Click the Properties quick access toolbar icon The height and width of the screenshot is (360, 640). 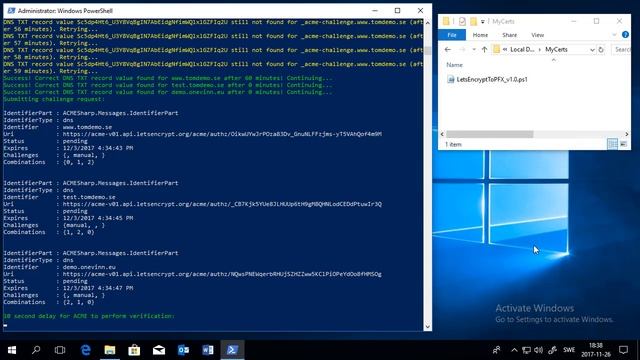point(462,21)
